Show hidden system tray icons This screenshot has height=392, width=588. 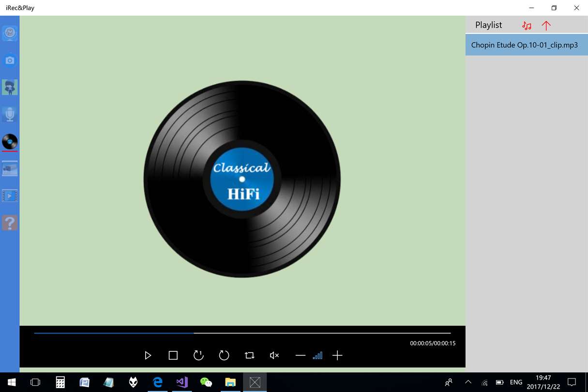(468, 382)
